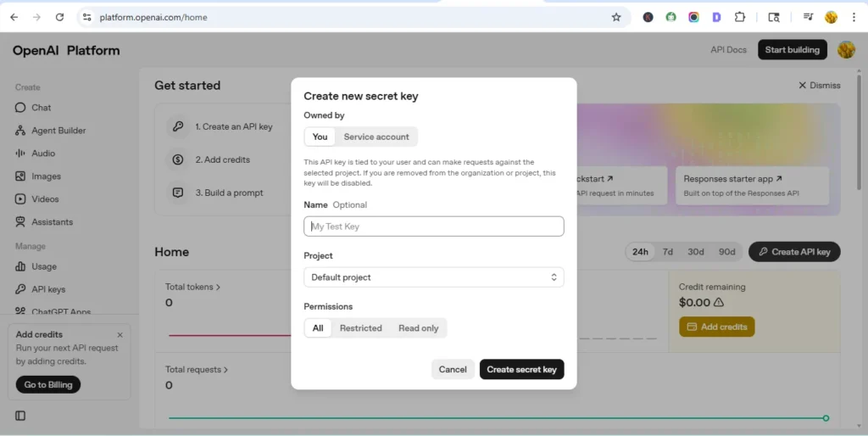Open the Default project dropdown
Viewport: 868px width, 436px height.
(434, 277)
